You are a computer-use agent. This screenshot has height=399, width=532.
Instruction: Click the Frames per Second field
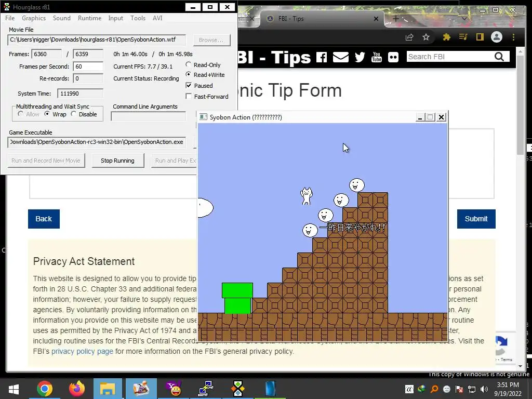[88, 66]
